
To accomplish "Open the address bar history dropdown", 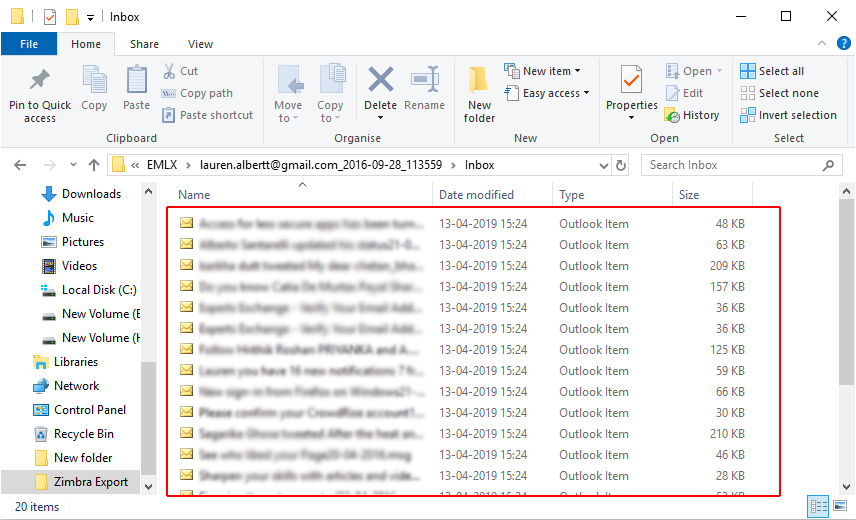I will (x=602, y=165).
